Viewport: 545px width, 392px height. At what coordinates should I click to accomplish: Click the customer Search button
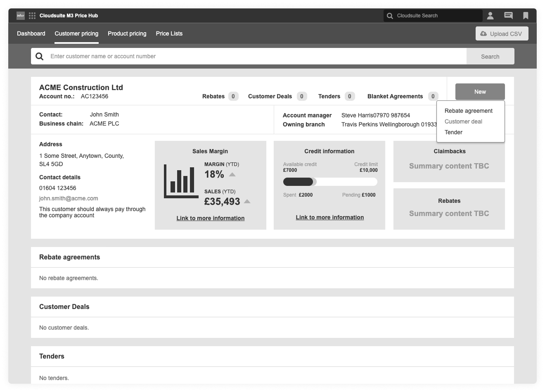(490, 56)
